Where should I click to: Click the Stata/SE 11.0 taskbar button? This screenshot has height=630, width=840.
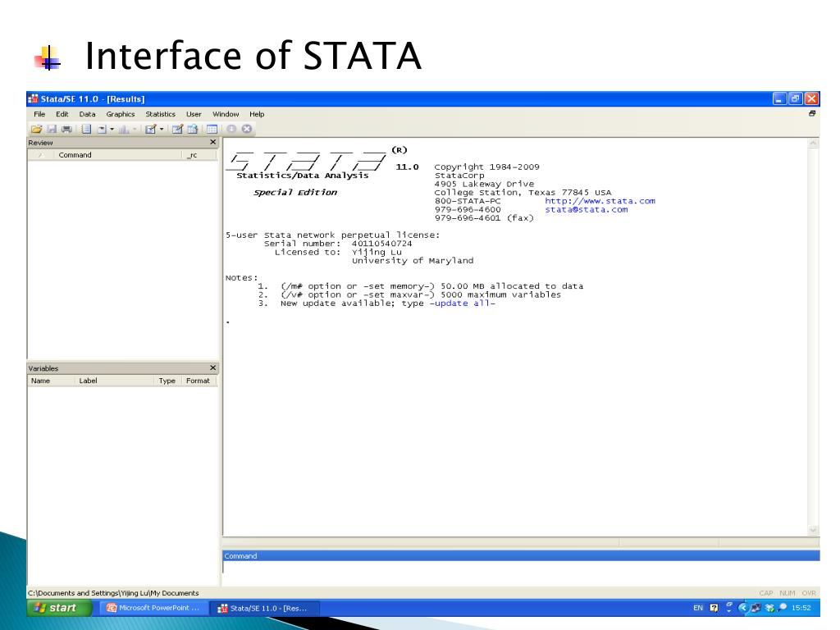point(266,608)
